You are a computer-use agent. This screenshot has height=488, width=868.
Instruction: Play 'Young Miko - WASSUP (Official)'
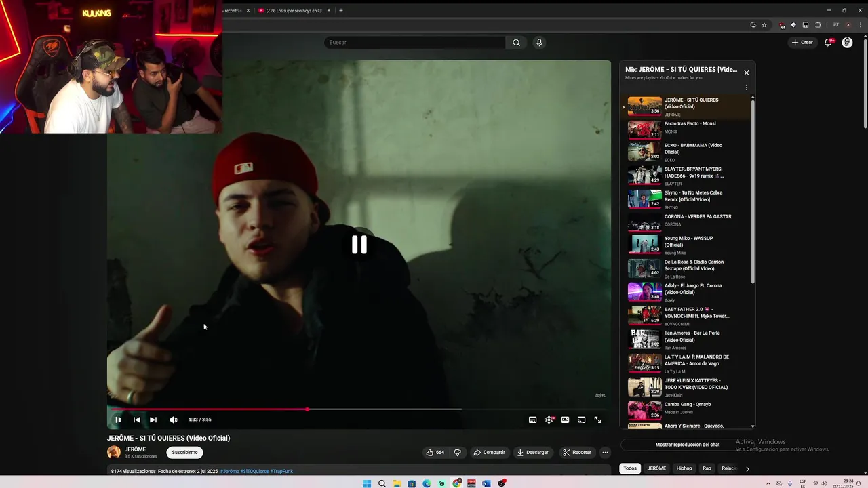click(x=686, y=245)
